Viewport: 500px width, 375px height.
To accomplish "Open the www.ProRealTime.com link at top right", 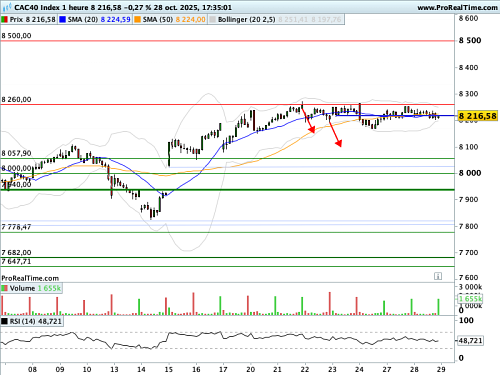I will 457,7.
